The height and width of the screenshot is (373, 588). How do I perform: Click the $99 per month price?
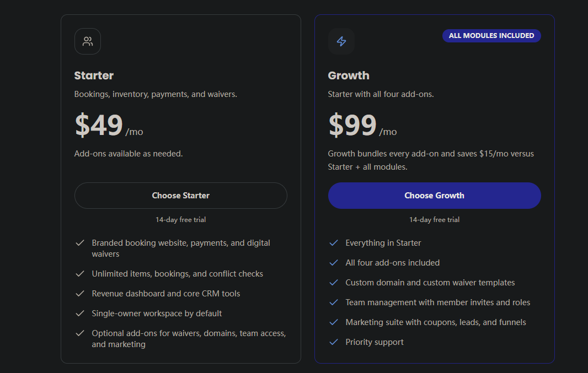tap(362, 126)
